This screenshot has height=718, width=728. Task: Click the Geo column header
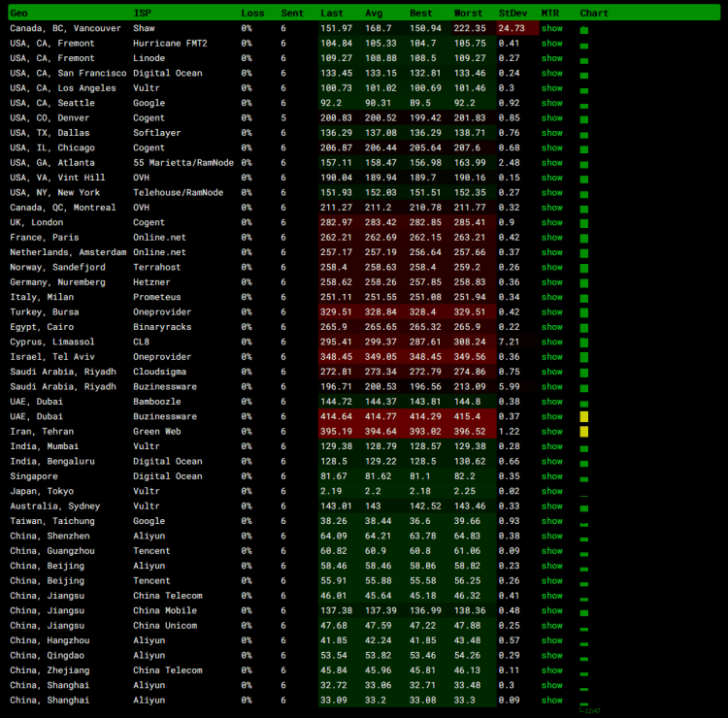tap(19, 13)
